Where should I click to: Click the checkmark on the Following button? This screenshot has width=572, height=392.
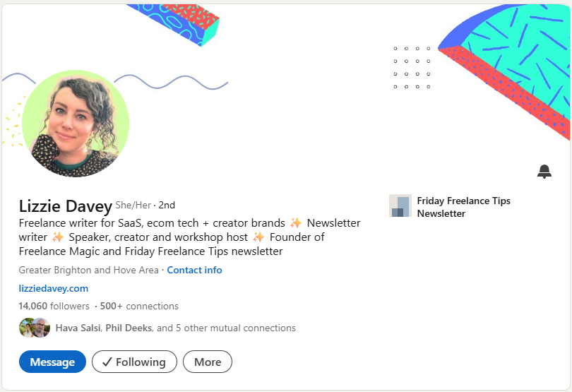pos(107,362)
